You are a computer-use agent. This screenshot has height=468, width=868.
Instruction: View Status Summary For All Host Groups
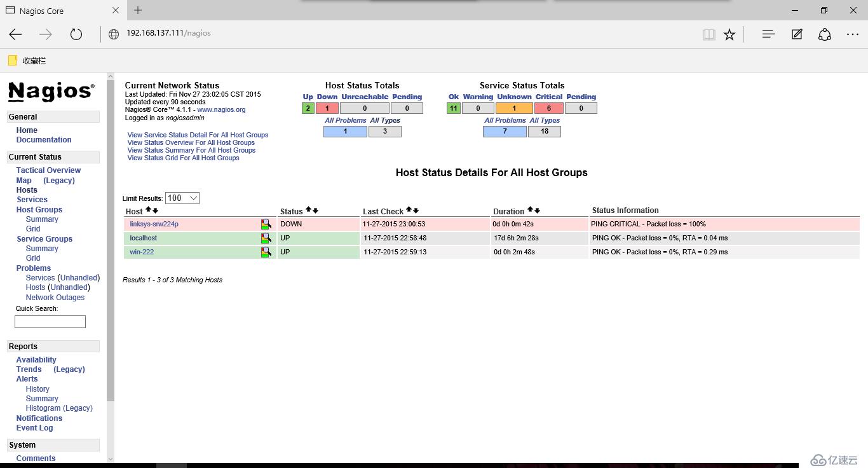tap(191, 150)
